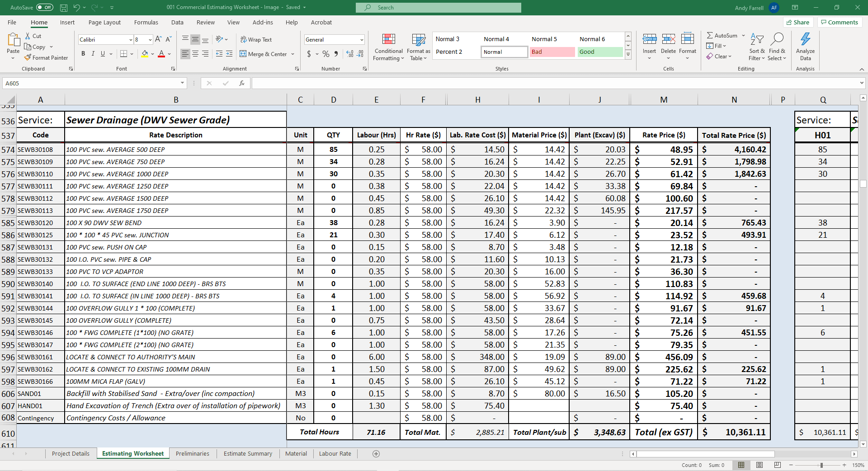Viewport: 868px width, 471px height.
Task: Open the General number format dropdown
Action: (x=362, y=40)
